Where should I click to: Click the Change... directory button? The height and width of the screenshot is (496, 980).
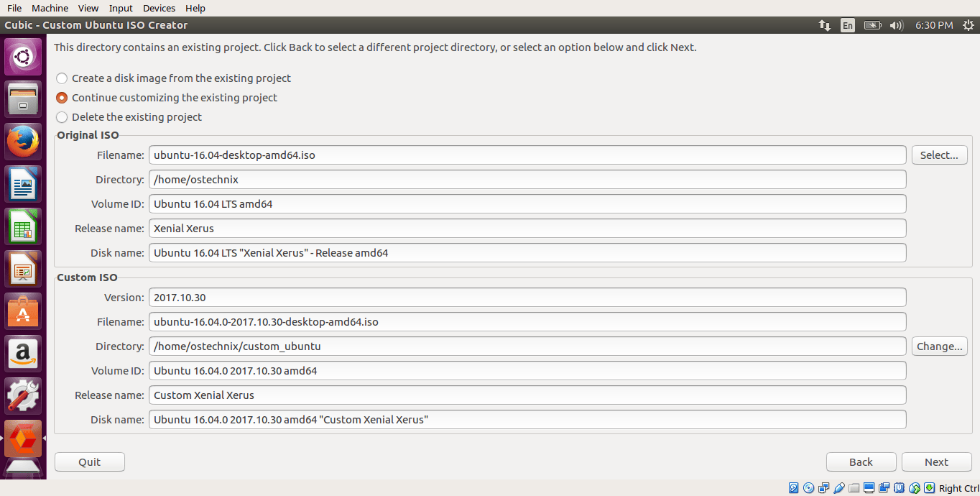click(939, 346)
